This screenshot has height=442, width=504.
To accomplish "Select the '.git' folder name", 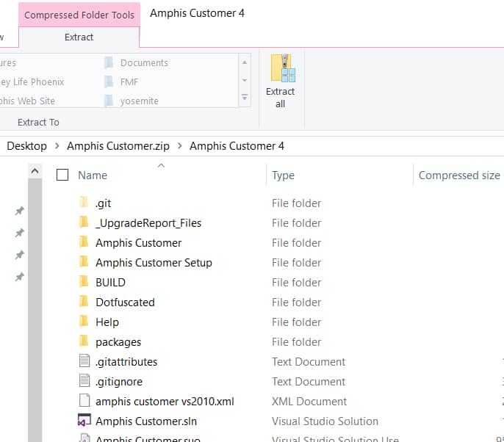I will pyautogui.click(x=103, y=203).
